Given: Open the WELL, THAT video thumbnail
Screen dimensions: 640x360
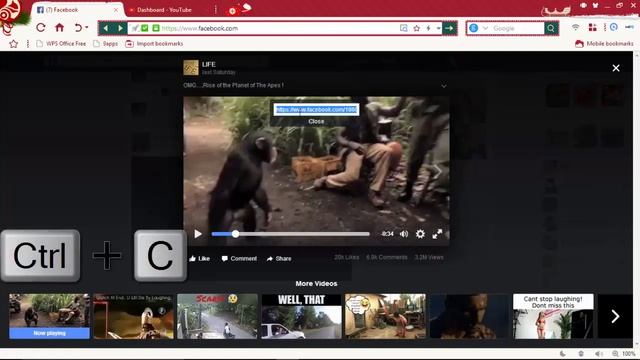Looking at the screenshot, I should point(301,316).
